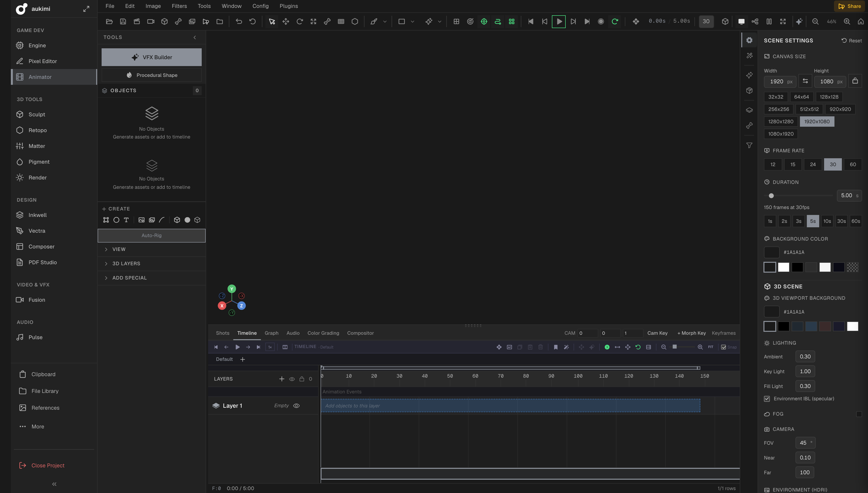The height and width of the screenshot is (493, 868).
Task: Click the Procedural Shape button
Action: pos(151,75)
